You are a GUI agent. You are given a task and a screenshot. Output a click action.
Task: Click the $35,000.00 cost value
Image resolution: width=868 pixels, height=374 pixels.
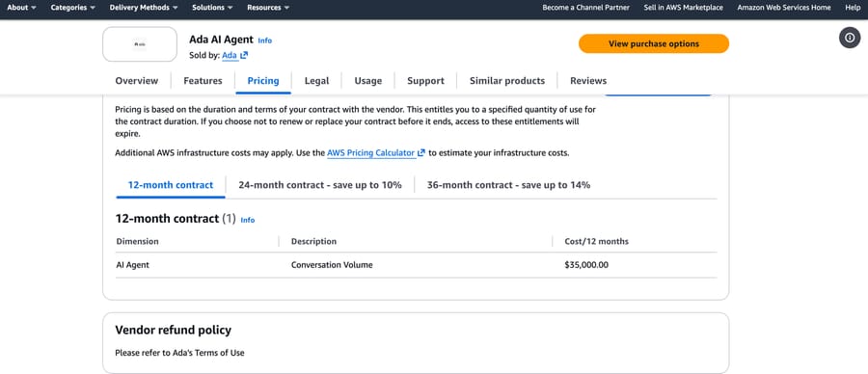click(x=586, y=265)
